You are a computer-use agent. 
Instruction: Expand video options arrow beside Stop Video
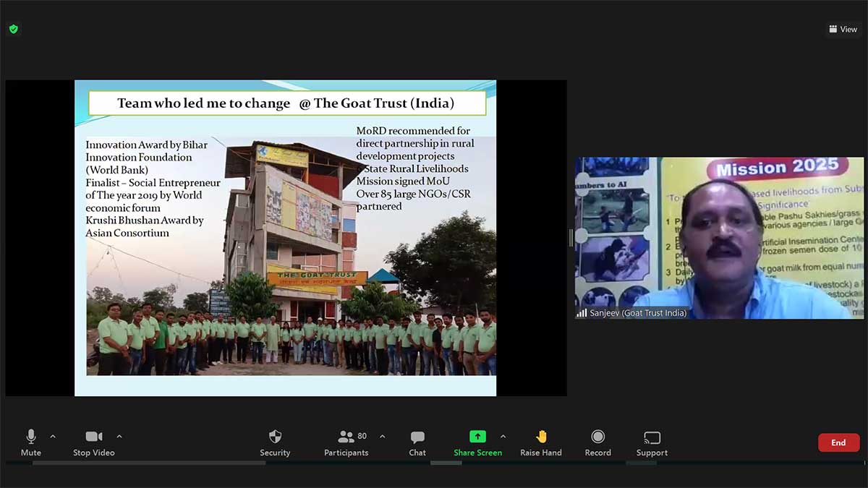[x=119, y=437]
